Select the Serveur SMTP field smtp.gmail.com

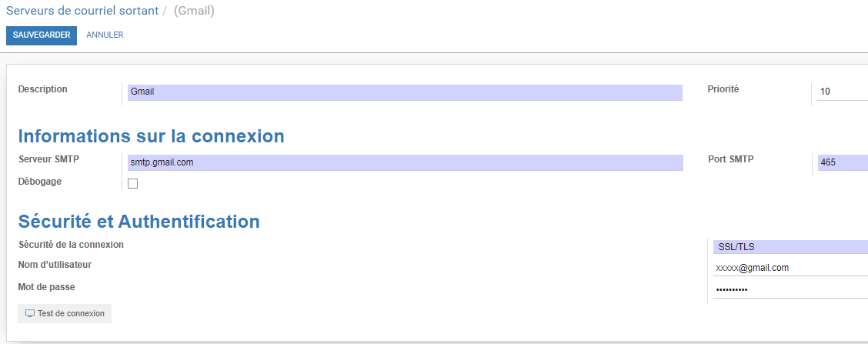click(406, 163)
